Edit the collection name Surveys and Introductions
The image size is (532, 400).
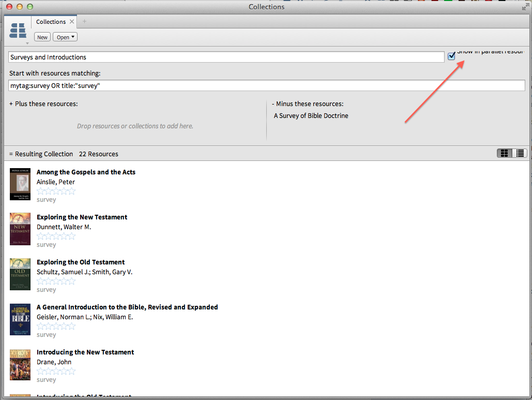226,57
